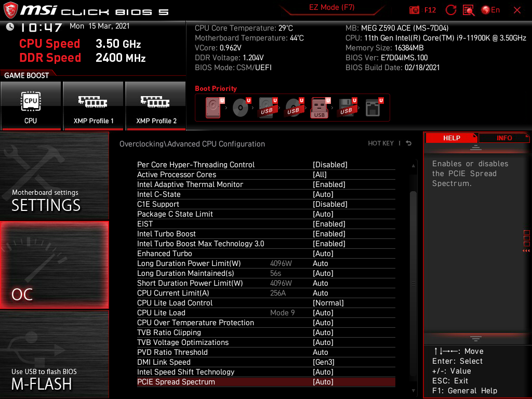This screenshot has height=399, width=532.
Task: Toggle XMP Profile 1
Action: (94, 106)
